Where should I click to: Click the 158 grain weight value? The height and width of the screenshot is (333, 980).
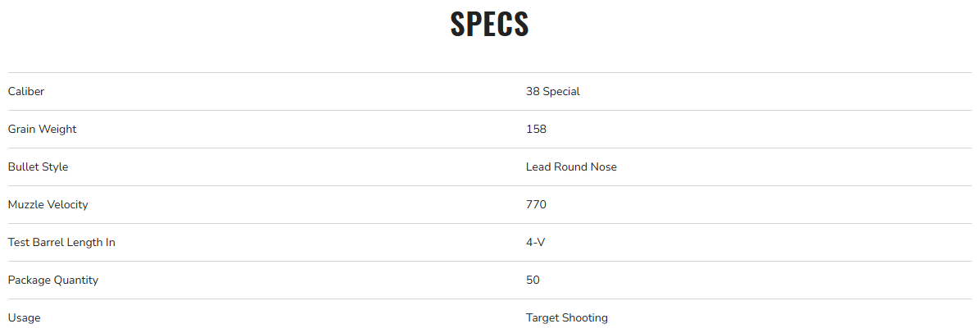point(536,130)
